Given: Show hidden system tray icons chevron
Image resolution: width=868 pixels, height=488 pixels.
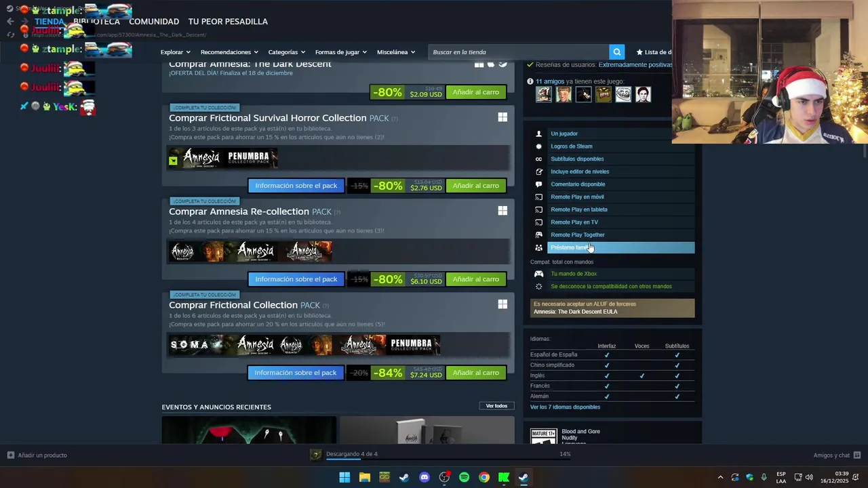Looking at the screenshot, I should pyautogui.click(x=720, y=477).
